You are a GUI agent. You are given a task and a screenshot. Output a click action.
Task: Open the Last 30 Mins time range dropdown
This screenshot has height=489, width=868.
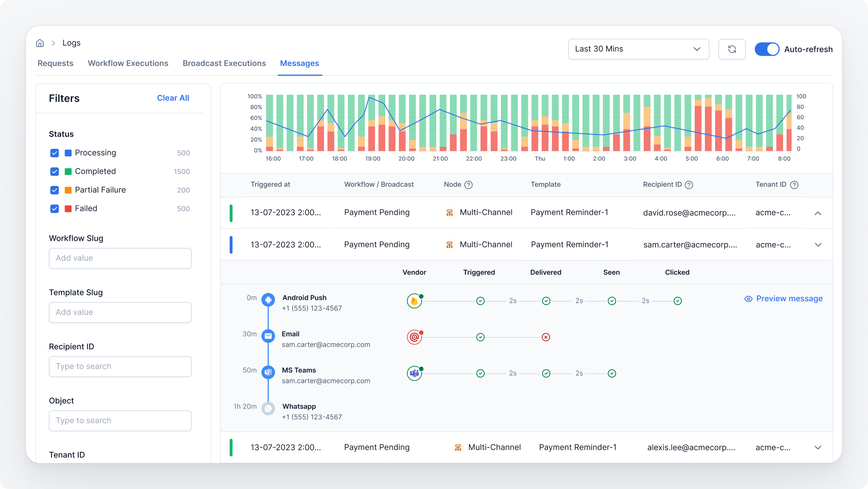click(638, 49)
